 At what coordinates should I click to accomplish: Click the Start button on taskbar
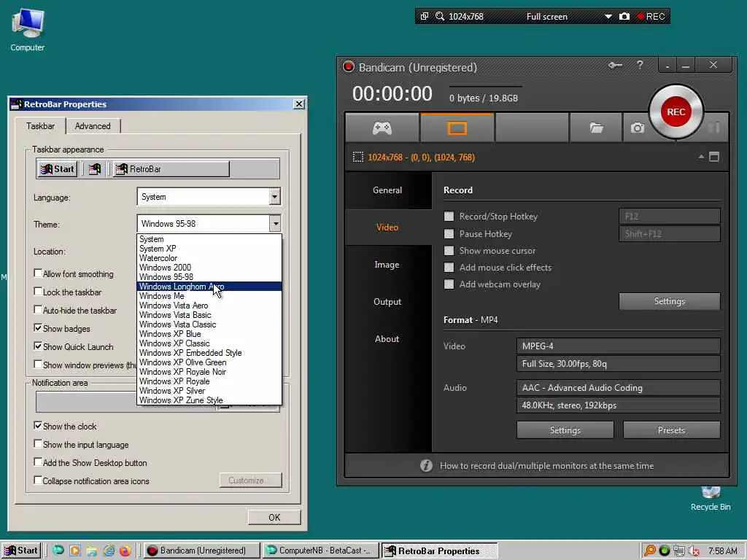click(21, 551)
